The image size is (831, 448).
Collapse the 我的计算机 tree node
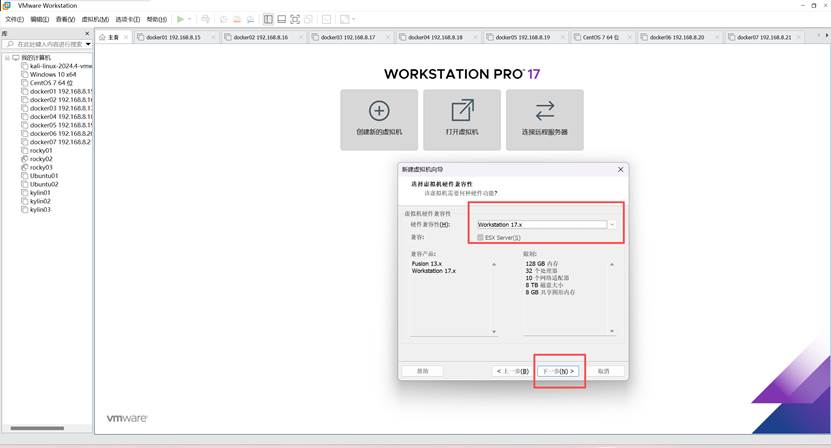click(7, 57)
